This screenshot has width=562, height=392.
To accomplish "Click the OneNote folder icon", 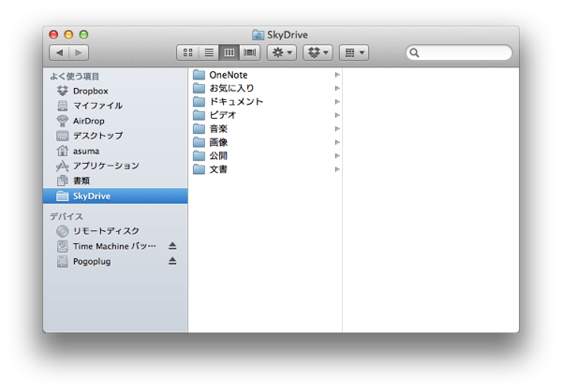I will coord(199,75).
